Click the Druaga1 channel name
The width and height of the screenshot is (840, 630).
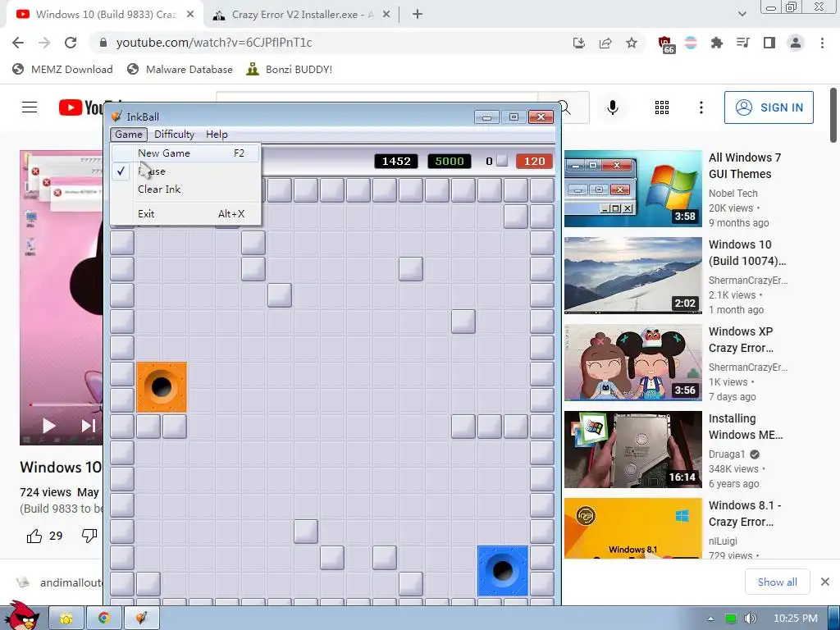click(727, 454)
